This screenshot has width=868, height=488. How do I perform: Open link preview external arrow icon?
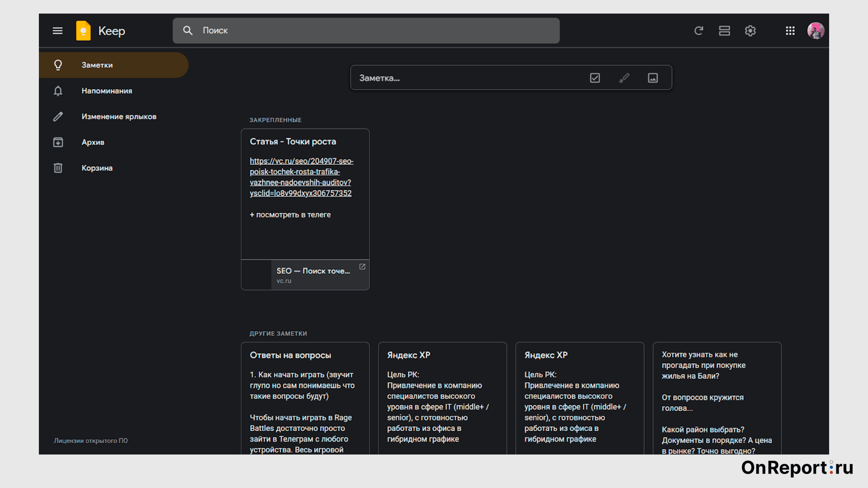click(x=362, y=267)
